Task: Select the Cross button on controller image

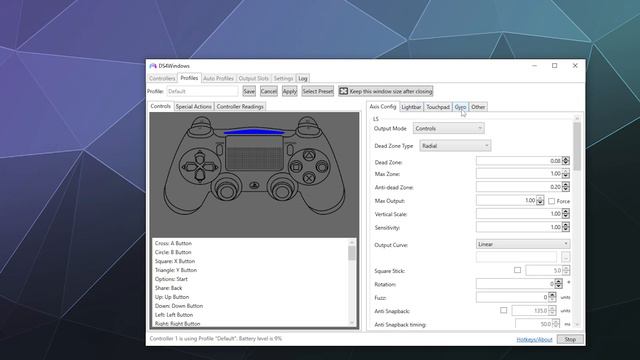Action: [x=309, y=178]
